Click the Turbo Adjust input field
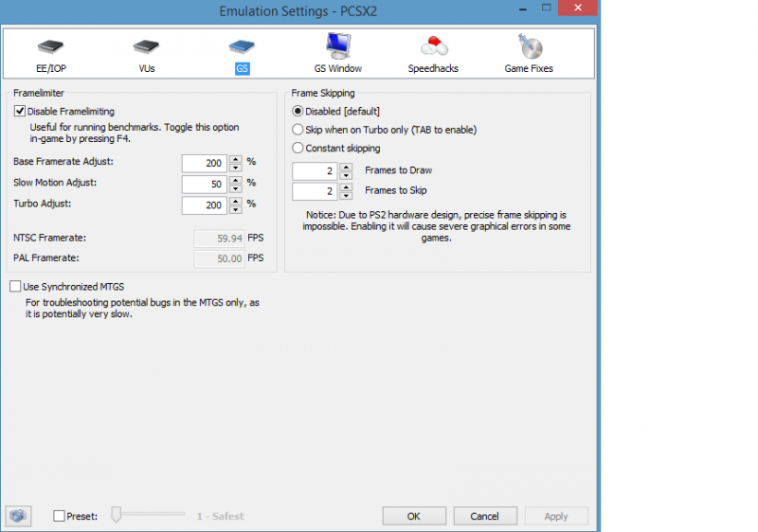 coord(205,205)
